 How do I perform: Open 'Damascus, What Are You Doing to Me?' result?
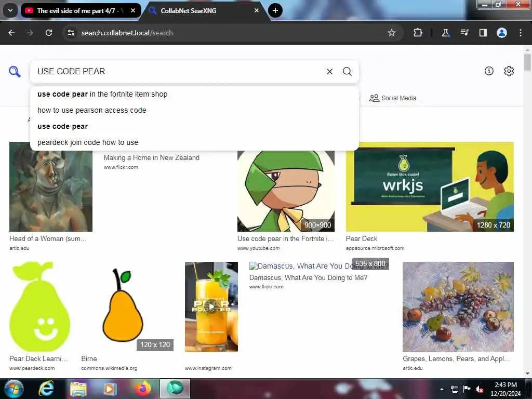[308, 277]
